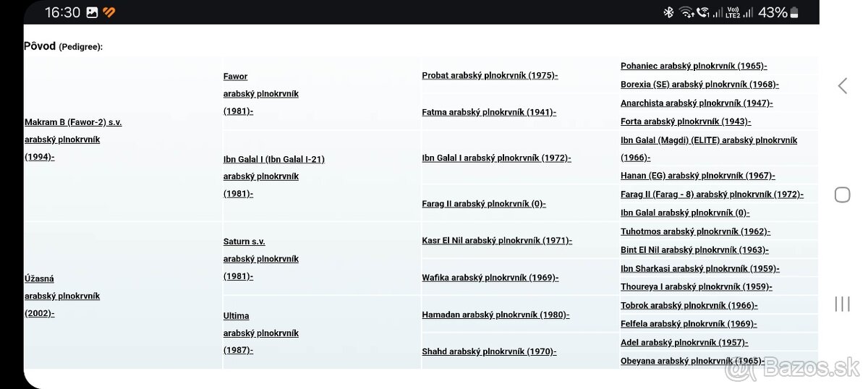
Task: Tap the orange notification icon beside the clock
Action: click(109, 12)
